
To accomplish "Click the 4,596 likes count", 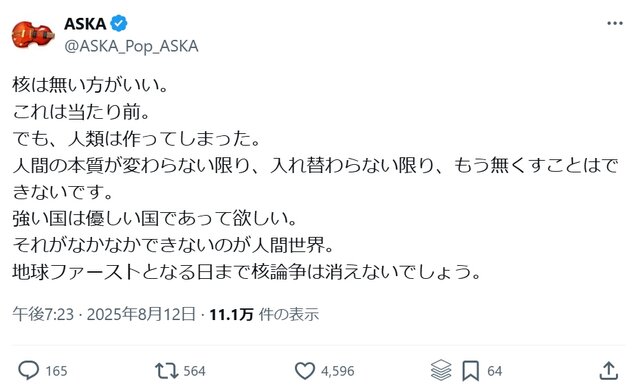I will tap(338, 371).
